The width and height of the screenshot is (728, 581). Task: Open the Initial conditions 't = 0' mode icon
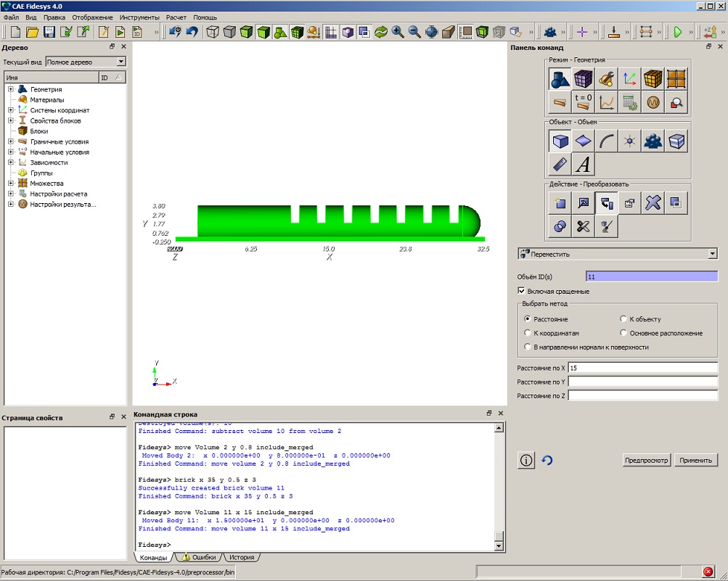583,102
